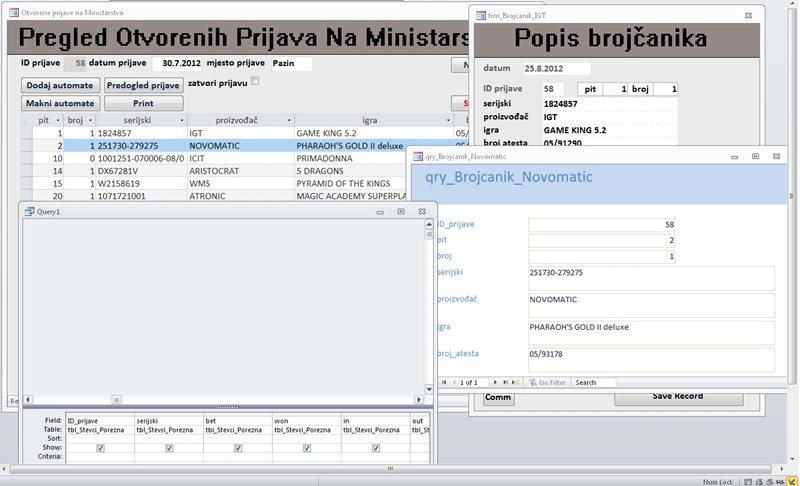Click broj_atesta field 05/93178
The image size is (800, 486).
(x=652, y=360)
